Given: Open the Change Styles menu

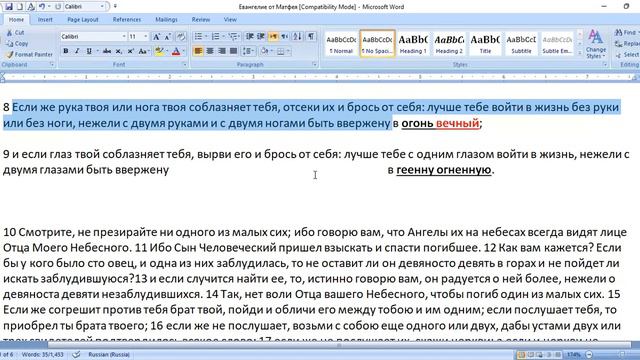Looking at the screenshot, I should [x=596, y=44].
